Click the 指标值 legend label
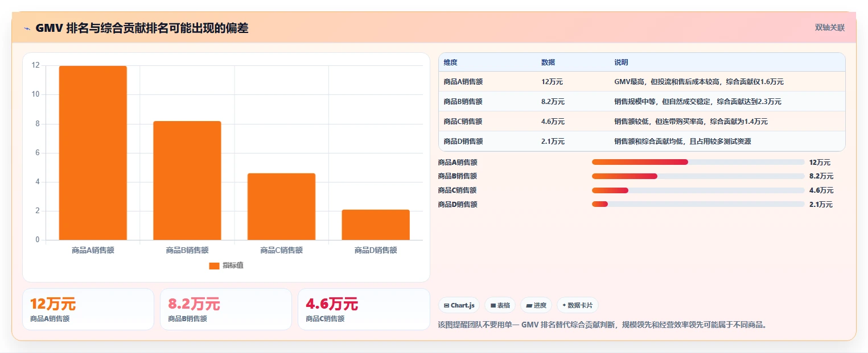The image size is (868, 353). pos(233,265)
